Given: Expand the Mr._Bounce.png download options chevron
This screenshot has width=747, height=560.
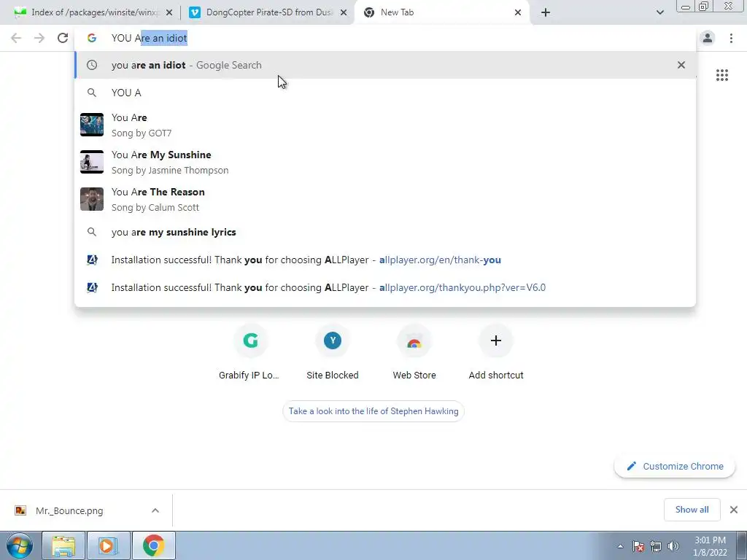Looking at the screenshot, I should tap(155, 510).
